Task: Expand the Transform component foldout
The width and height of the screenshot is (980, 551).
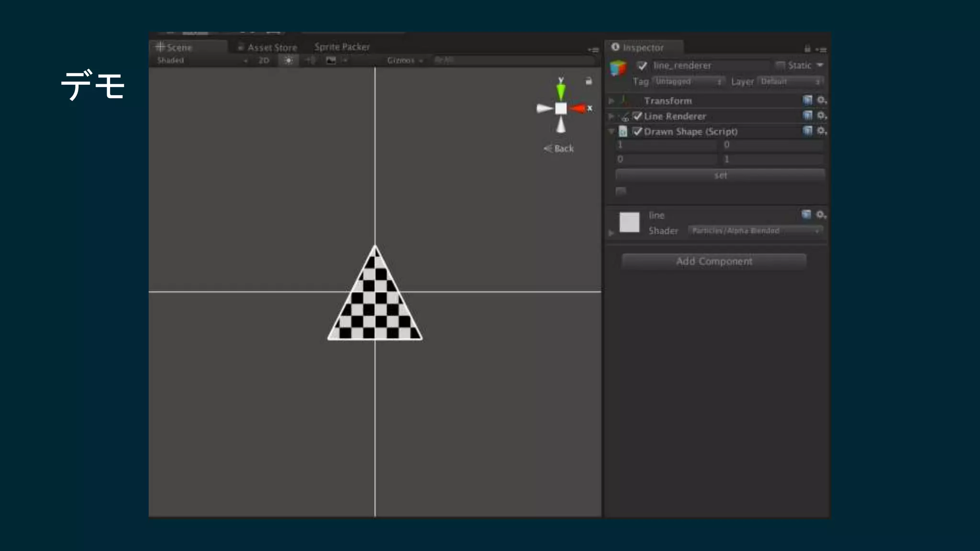Action: pos(612,101)
